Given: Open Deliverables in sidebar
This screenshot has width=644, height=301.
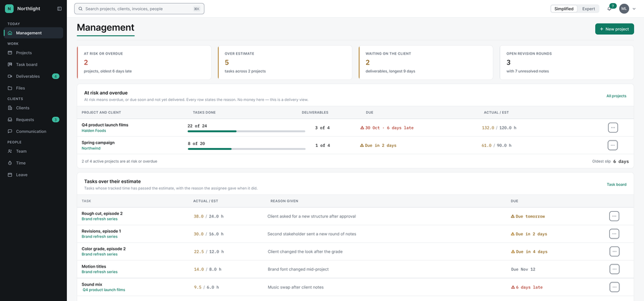Looking at the screenshot, I should click(x=33, y=76).
